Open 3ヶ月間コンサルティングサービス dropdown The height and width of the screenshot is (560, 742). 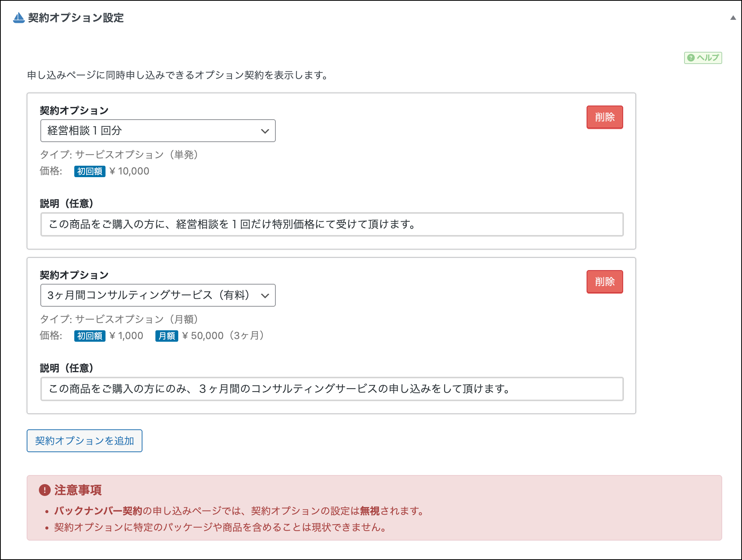[152, 295]
